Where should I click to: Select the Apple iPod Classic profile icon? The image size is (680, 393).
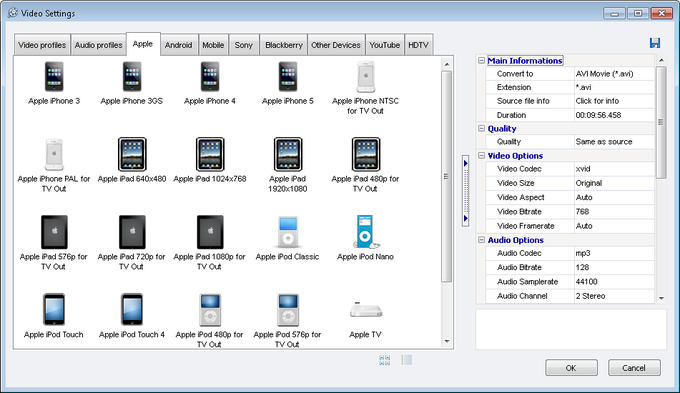[x=288, y=232]
